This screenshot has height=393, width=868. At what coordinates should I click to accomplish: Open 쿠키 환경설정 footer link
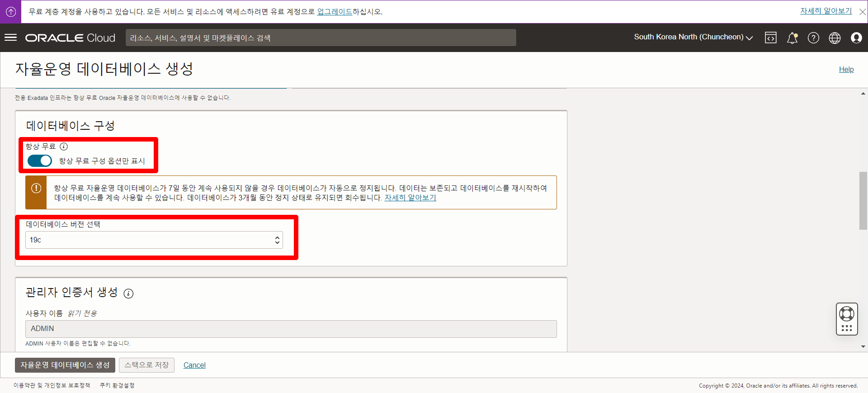[x=117, y=385]
